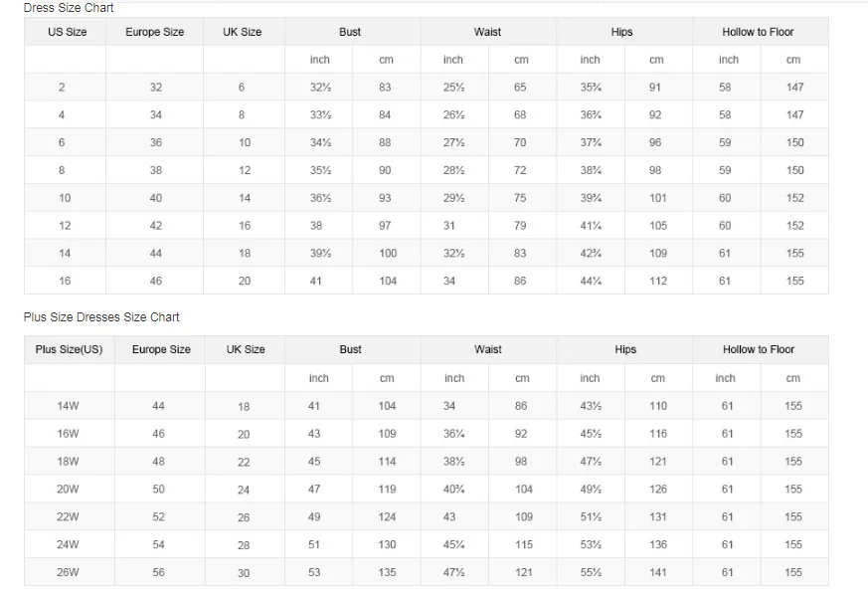Screen dimensions: 868x596
Task: Click the "18W" size cell
Action: 68,462
